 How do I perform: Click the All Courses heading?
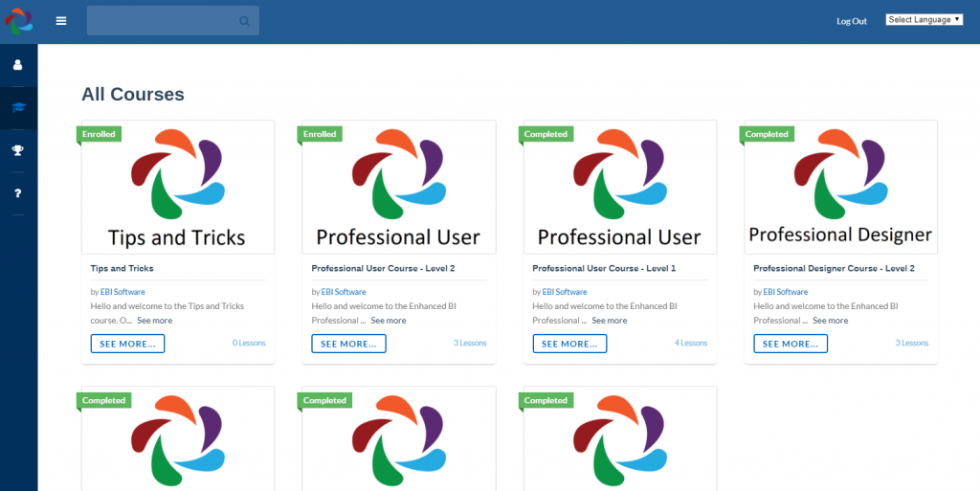133,95
